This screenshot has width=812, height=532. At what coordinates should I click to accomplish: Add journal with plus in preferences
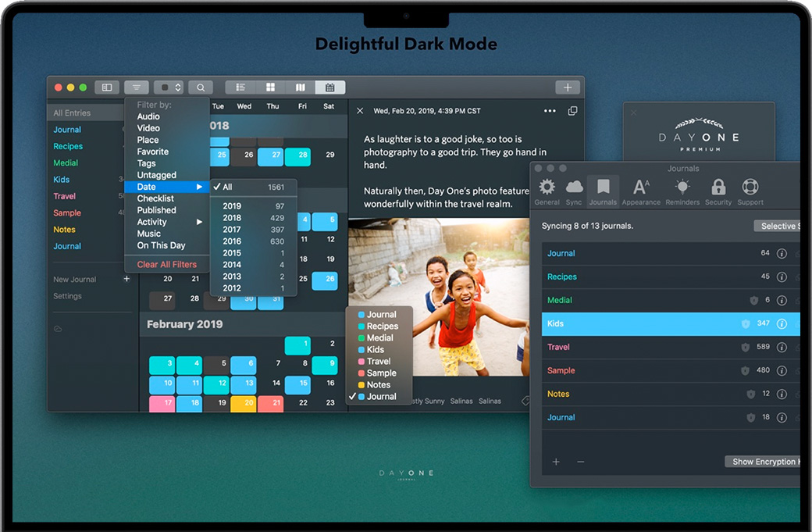[556, 462]
